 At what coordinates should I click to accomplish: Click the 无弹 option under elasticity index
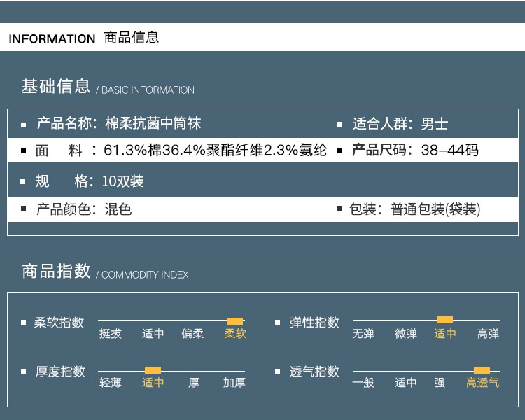coord(363,334)
